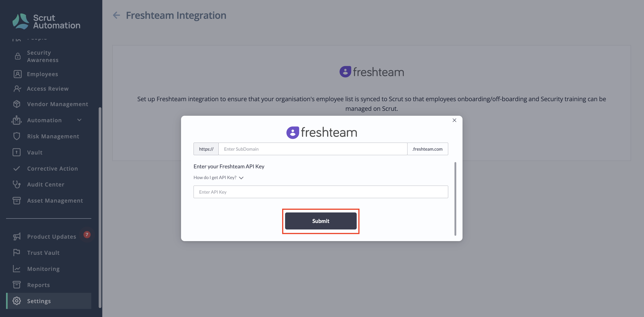Open the Vault section
This screenshot has width=644, height=317.
(35, 152)
